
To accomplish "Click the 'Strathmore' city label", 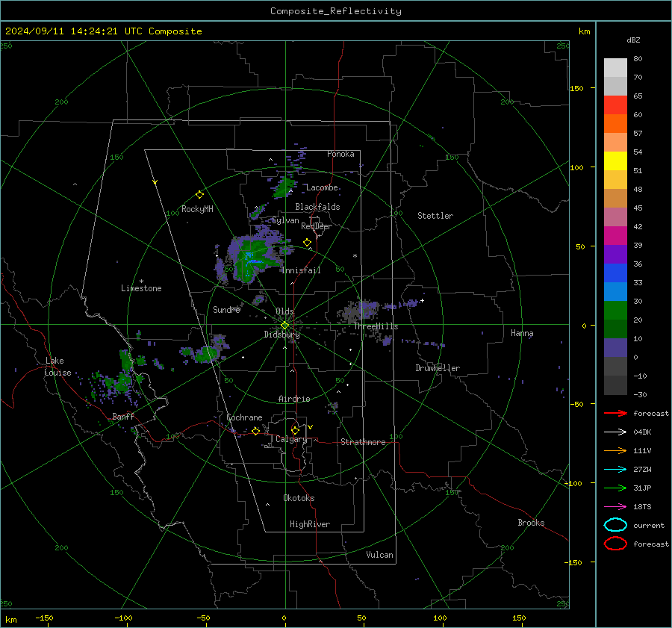I will coord(363,442).
